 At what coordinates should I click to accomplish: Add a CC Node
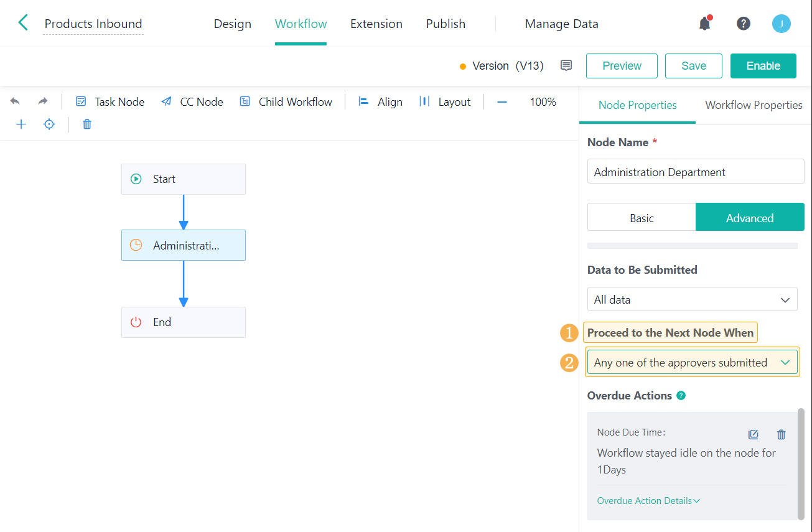click(x=192, y=102)
